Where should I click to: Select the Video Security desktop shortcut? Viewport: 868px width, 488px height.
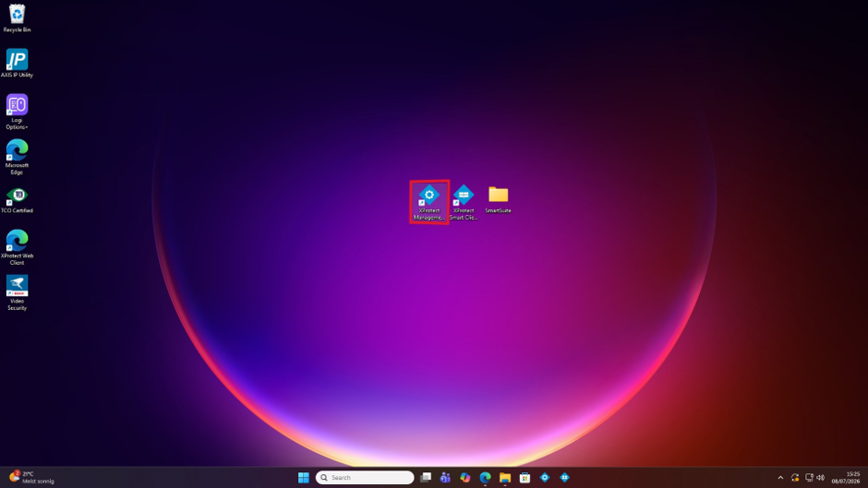click(x=18, y=292)
